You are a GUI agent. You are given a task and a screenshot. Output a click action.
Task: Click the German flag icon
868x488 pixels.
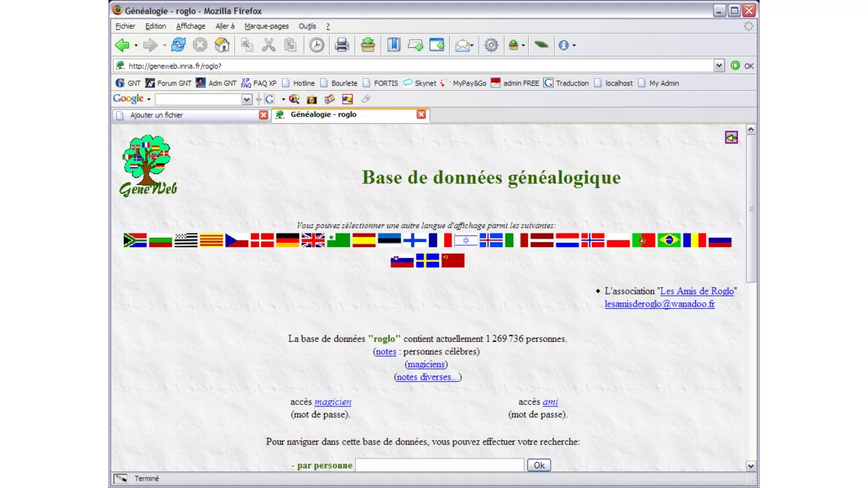click(x=287, y=240)
